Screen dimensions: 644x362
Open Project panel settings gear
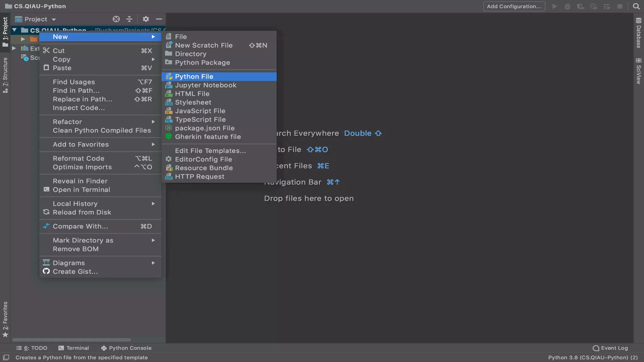pyautogui.click(x=146, y=19)
